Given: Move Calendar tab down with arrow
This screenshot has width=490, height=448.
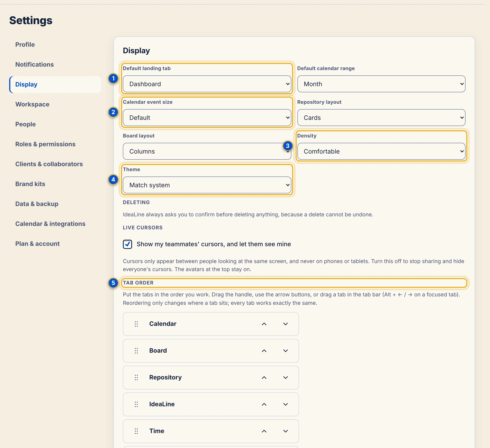Looking at the screenshot, I should pyautogui.click(x=285, y=324).
